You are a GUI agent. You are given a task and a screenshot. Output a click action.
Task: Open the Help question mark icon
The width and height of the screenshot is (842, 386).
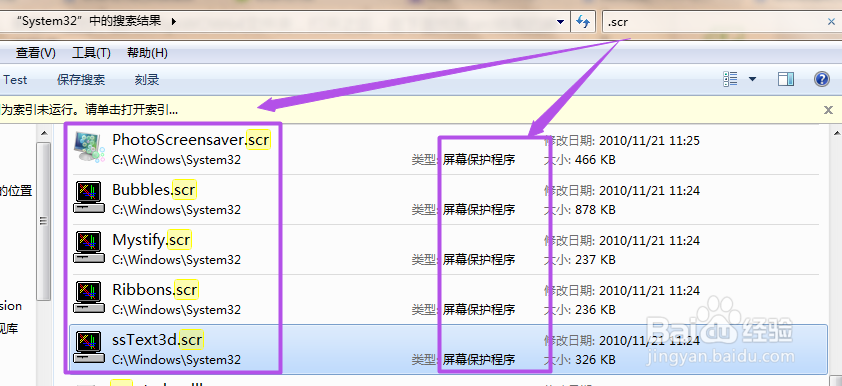pos(822,79)
